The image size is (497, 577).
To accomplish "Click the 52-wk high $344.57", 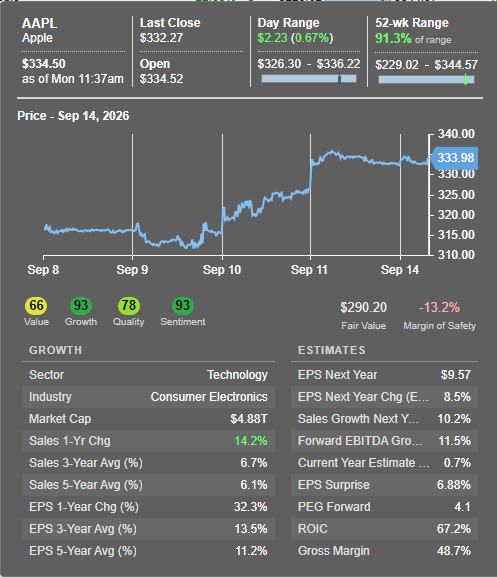I will [456, 65].
